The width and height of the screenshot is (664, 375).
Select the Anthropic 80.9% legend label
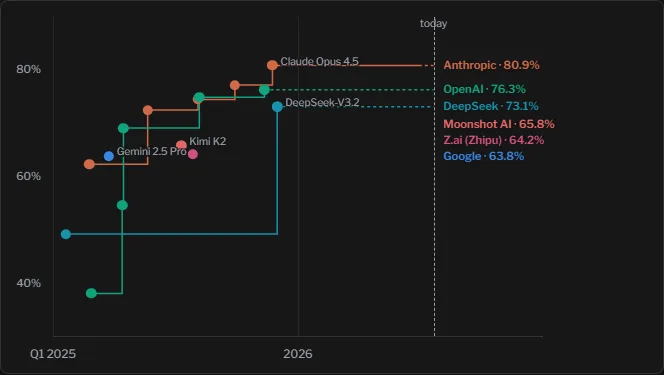point(491,65)
